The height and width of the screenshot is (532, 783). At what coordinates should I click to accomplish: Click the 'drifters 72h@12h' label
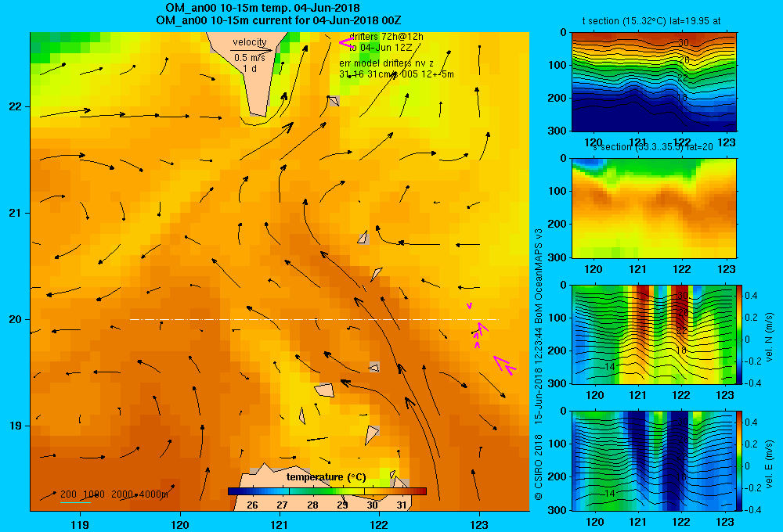[x=387, y=37]
